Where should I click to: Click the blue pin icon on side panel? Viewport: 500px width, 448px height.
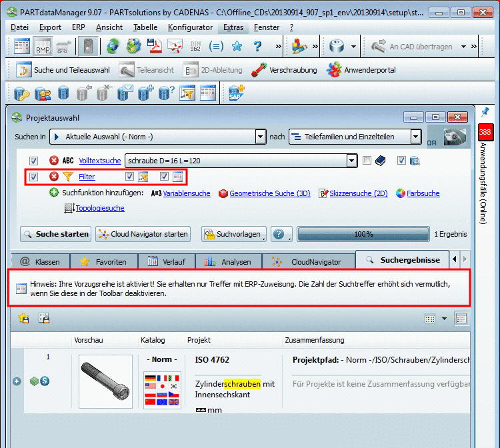click(485, 112)
